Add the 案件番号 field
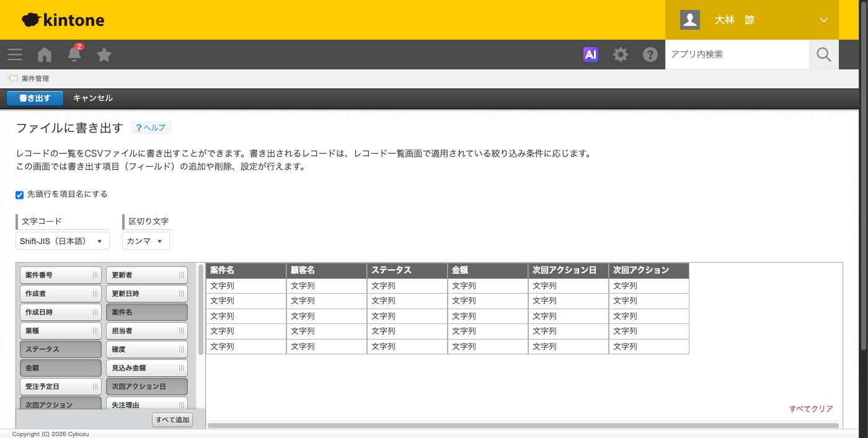 (x=61, y=275)
